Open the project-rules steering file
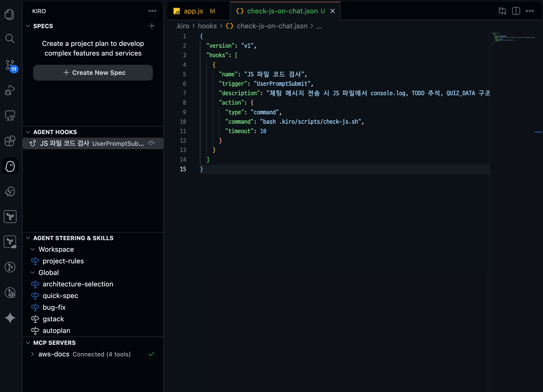Viewport: 543px width, 392px height. tap(93, 261)
